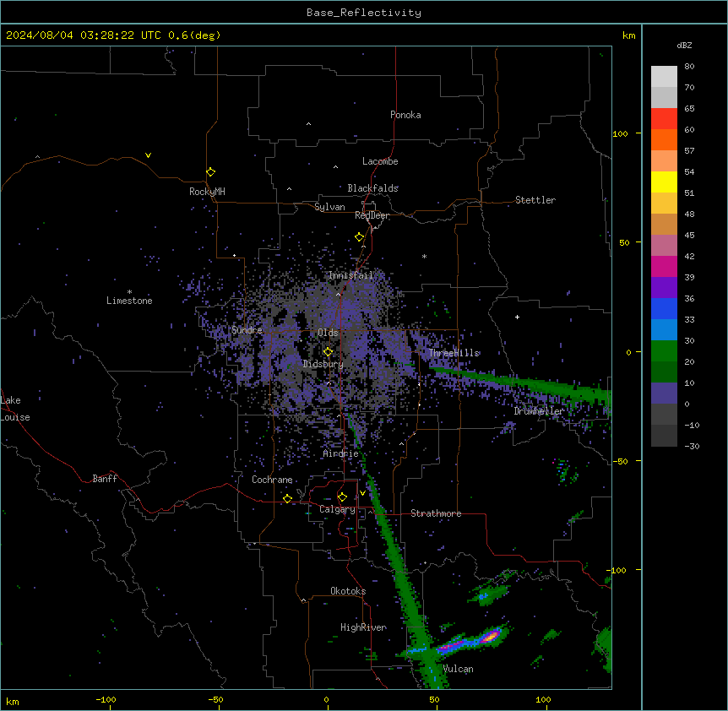The height and width of the screenshot is (711, 728).
Task: Click the asterisk marker east of Innisfail
Action: tap(424, 256)
